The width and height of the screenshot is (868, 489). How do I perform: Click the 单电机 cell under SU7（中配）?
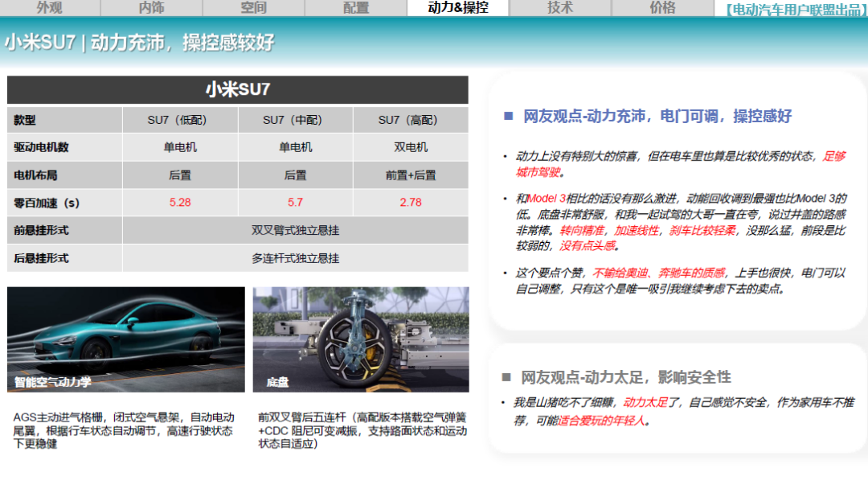click(x=296, y=147)
